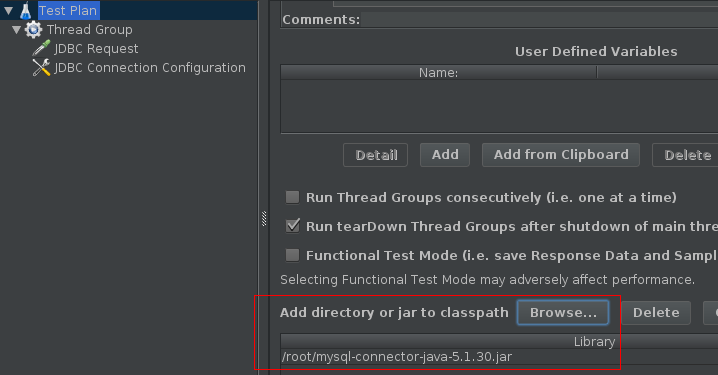Click the JDBC Request pipette icon

pos(41,49)
